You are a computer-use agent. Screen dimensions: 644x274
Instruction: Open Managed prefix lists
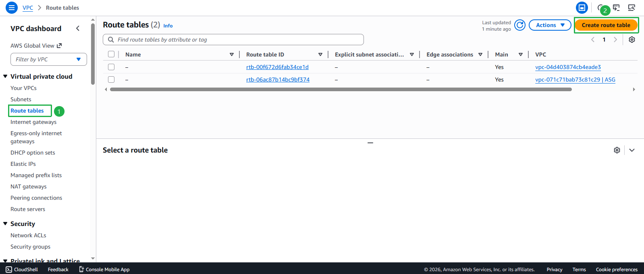[36, 175]
